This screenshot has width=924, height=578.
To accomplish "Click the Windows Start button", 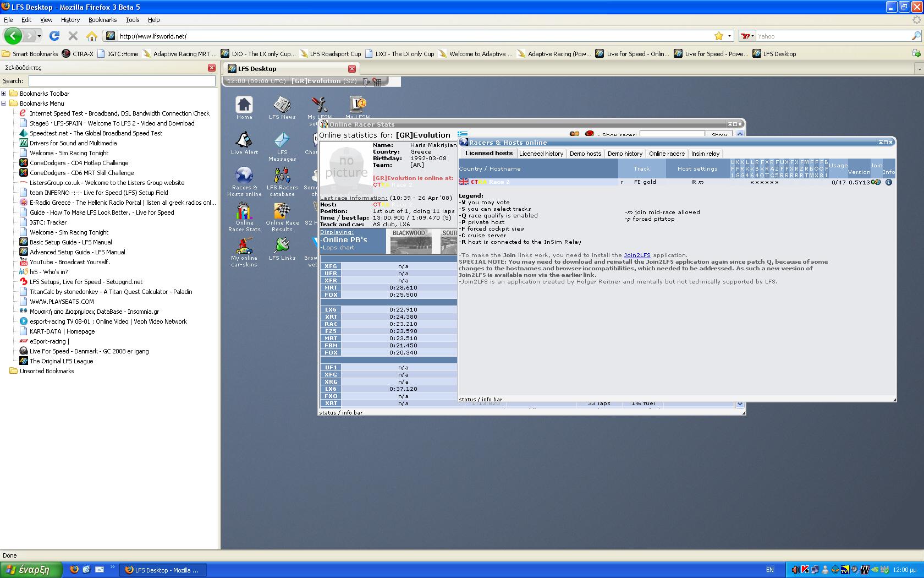I will 31,570.
